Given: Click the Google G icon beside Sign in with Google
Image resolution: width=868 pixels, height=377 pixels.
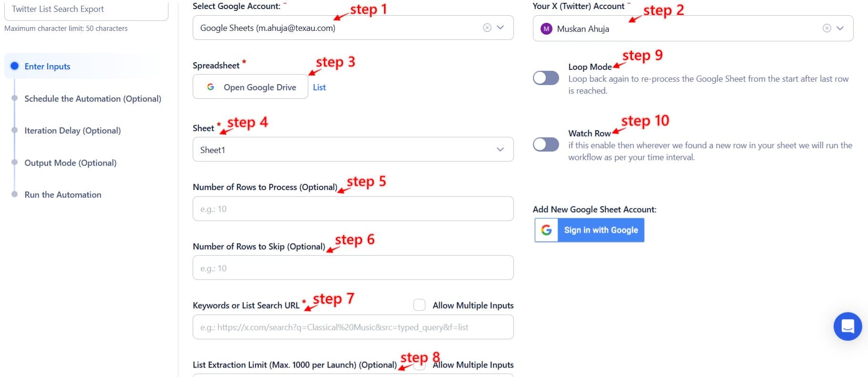Looking at the screenshot, I should coord(546,230).
